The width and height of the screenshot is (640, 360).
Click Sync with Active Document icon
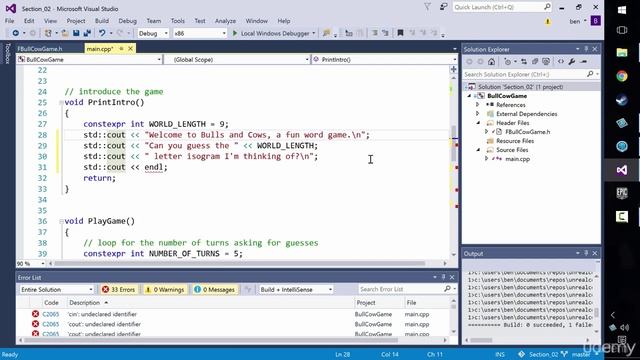pos(524,62)
